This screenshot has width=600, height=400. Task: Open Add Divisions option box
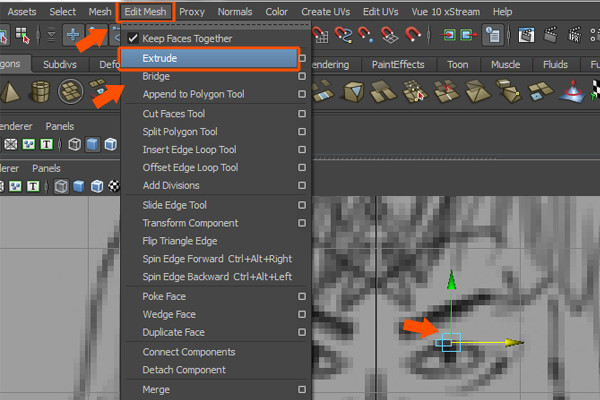pyautogui.click(x=302, y=186)
